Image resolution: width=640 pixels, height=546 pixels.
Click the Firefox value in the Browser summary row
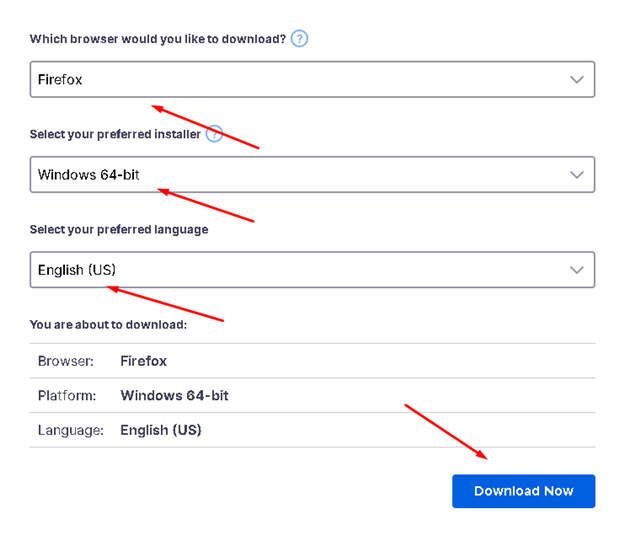[x=144, y=361]
